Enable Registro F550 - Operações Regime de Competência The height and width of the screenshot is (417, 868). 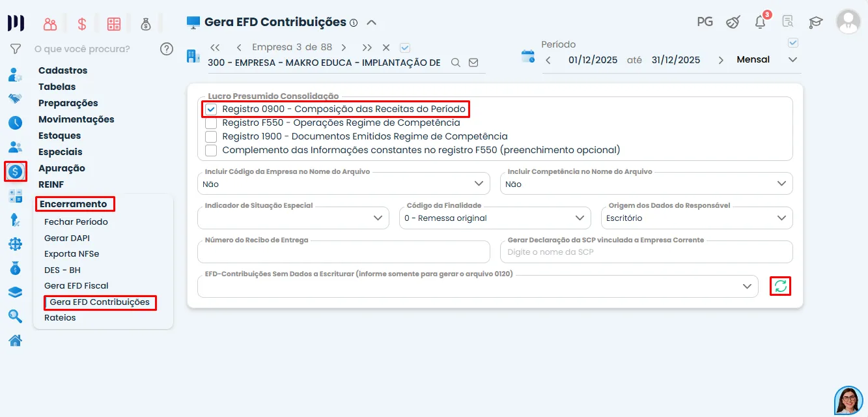pyautogui.click(x=211, y=122)
